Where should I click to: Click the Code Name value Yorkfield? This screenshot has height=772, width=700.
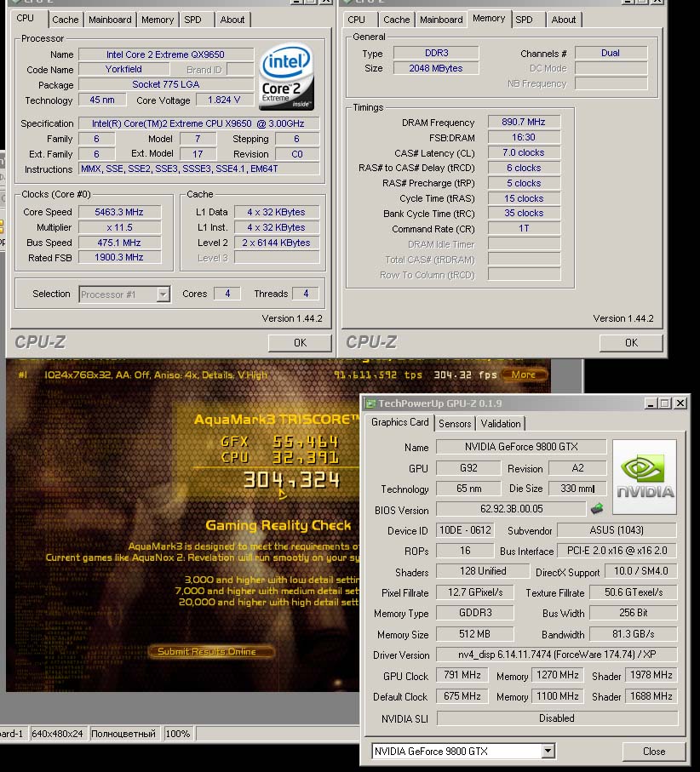(x=123, y=69)
